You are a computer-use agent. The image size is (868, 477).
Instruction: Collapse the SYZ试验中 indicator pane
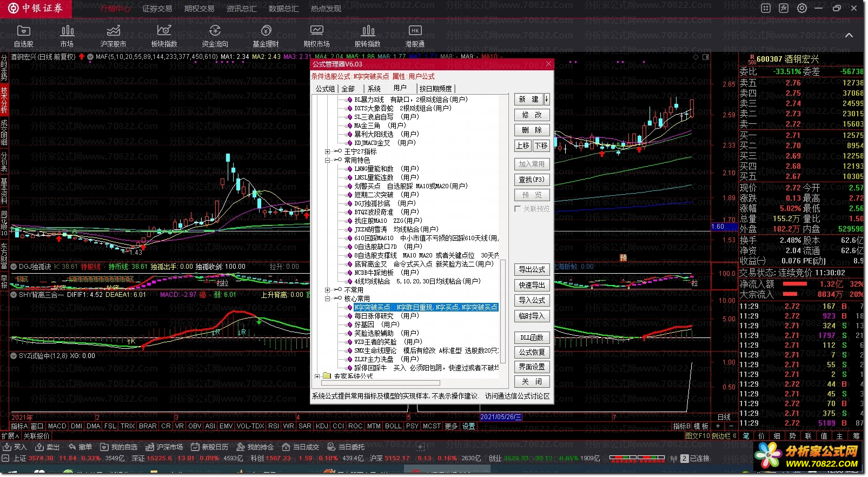[14, 356]
